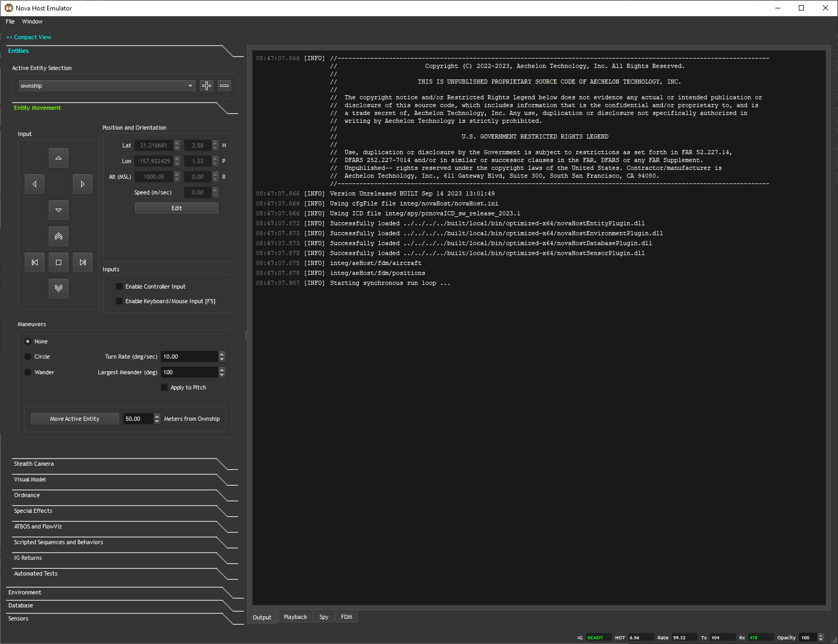Increase the Opacity stepper value

821,636
